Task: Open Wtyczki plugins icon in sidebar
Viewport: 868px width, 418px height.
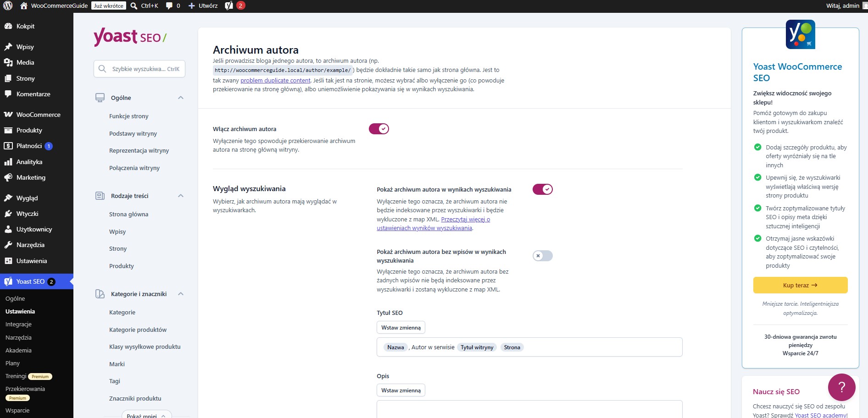Action: tap(8, 214)
